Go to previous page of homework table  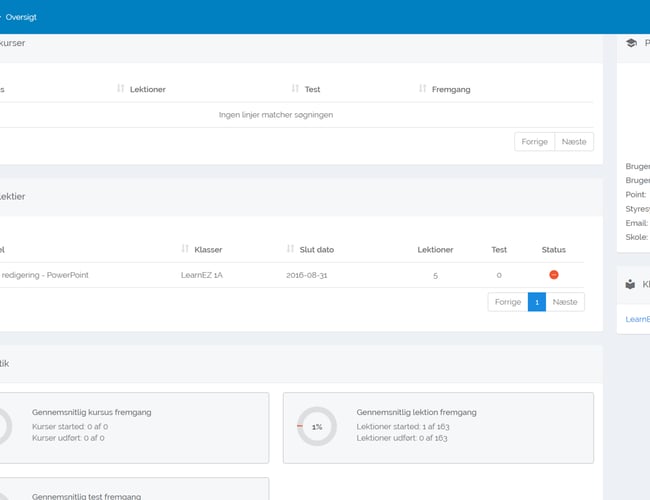tap(508, 302)
